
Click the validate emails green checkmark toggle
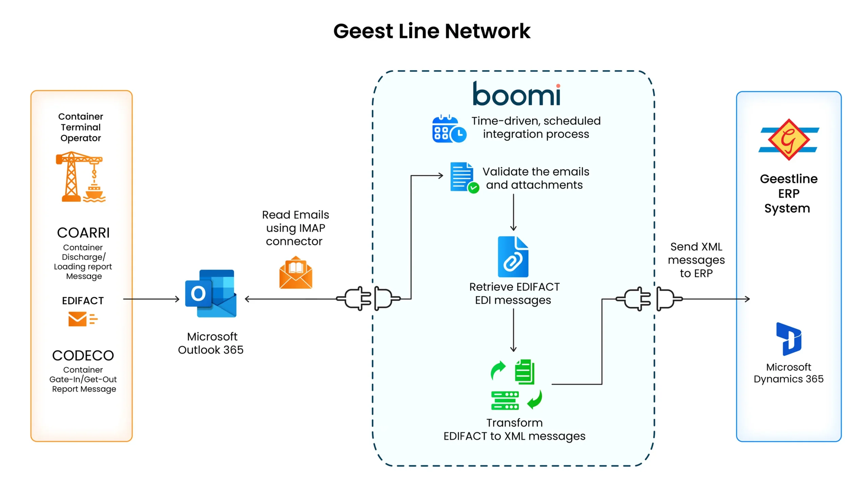(x=472, y=182)
